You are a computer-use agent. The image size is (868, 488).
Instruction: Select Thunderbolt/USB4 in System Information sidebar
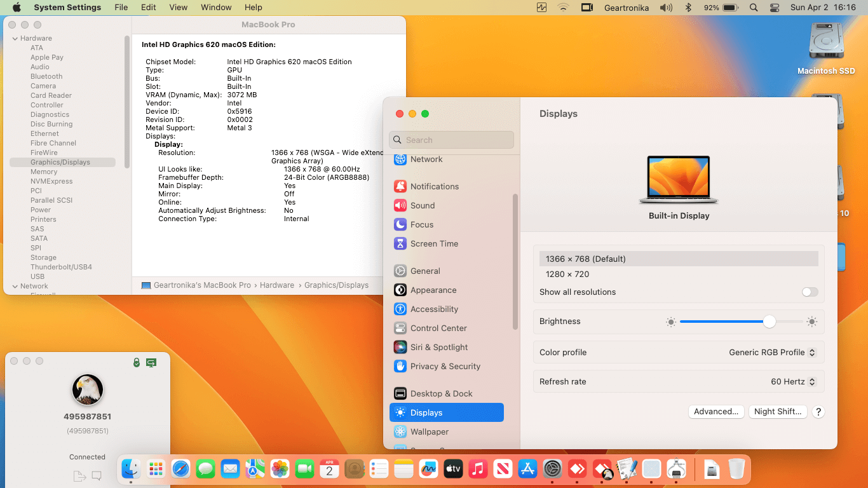pos(61,268)
